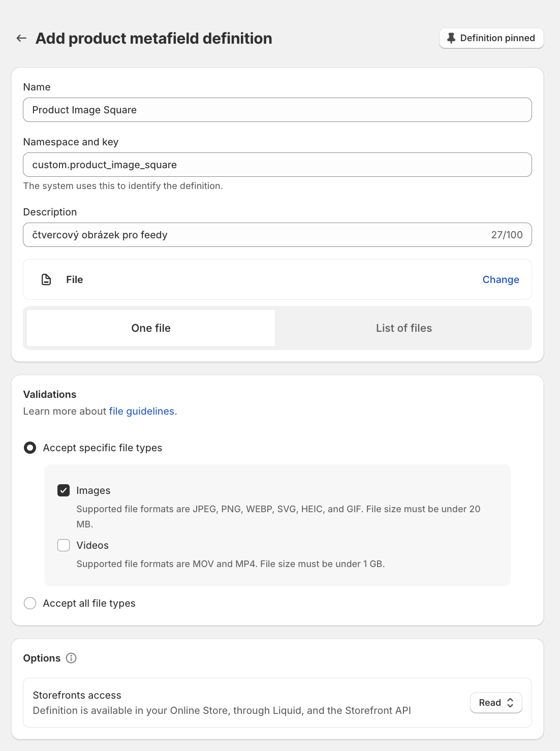Viewport: 560px width, 751px height.
Task: Focus the Name field with Product Image Square
Action: point(277,110)
